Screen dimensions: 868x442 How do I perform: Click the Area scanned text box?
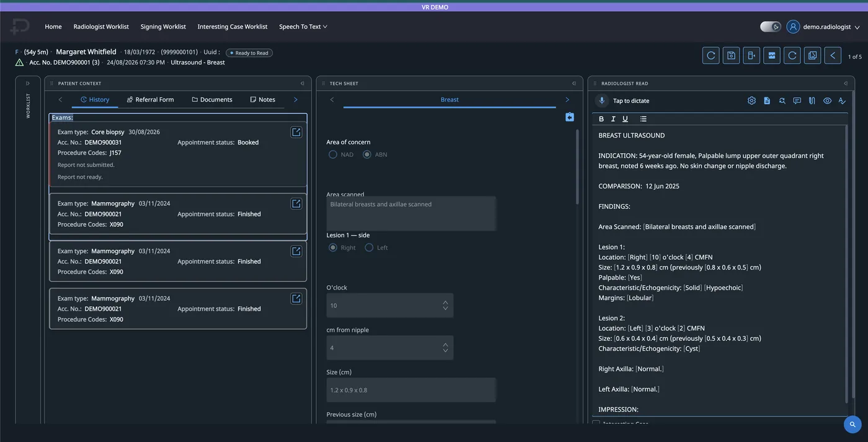(411, 214)
